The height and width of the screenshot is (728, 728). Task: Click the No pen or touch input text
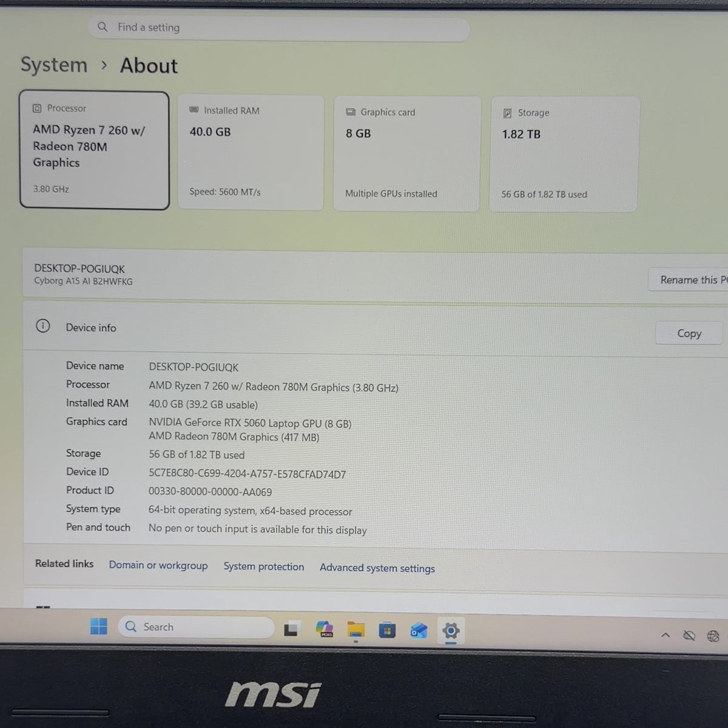(x=258, y=529)
